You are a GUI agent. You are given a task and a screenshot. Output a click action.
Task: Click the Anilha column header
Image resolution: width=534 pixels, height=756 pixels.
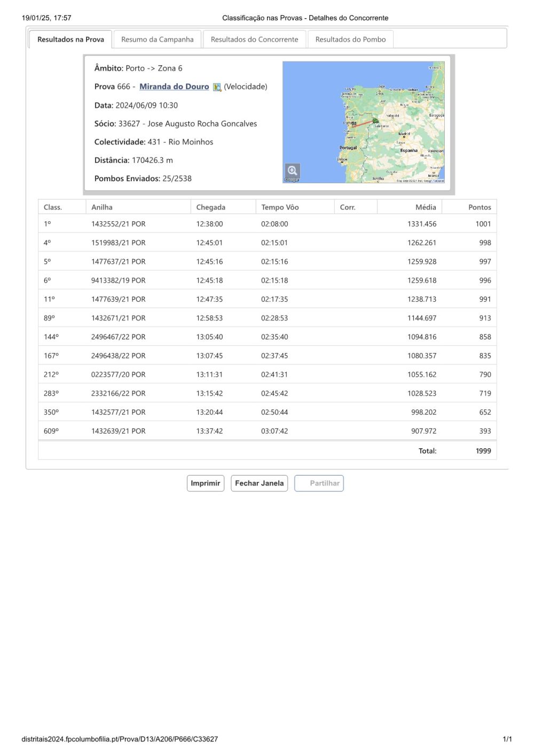coord(102,207)
